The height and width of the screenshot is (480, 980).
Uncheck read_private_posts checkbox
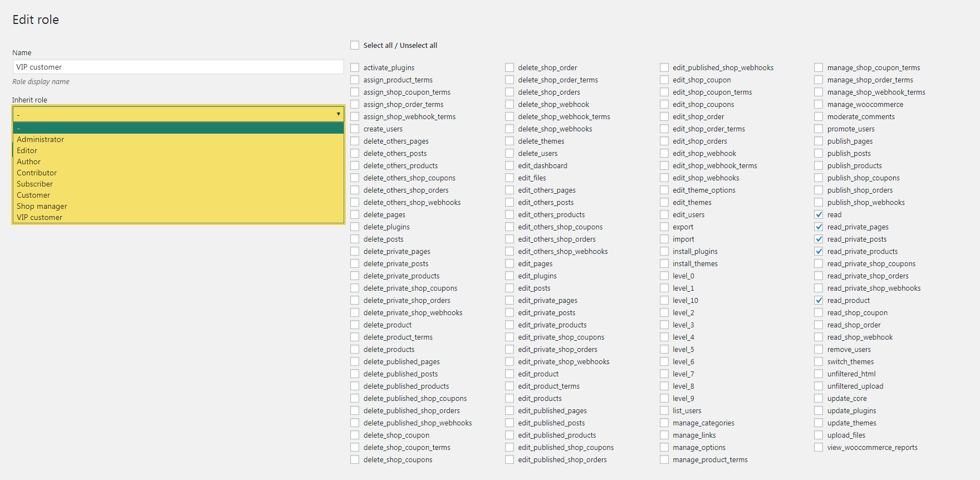point(819,239)
